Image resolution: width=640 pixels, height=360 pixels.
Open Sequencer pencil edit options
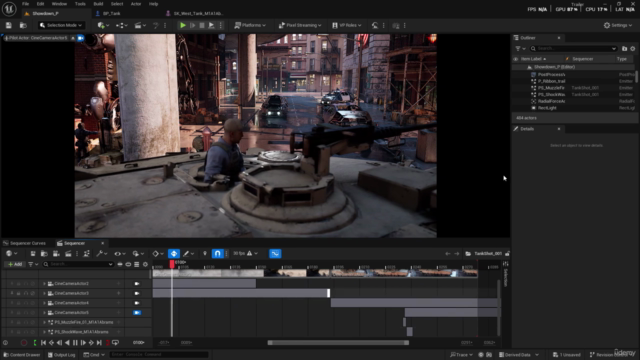click(x=188, y=254)
